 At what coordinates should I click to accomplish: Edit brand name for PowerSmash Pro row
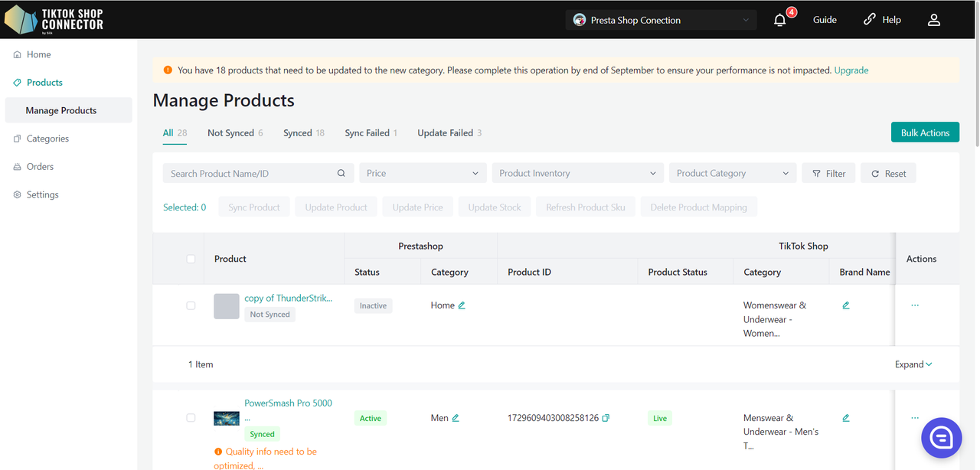pos(846,418)
